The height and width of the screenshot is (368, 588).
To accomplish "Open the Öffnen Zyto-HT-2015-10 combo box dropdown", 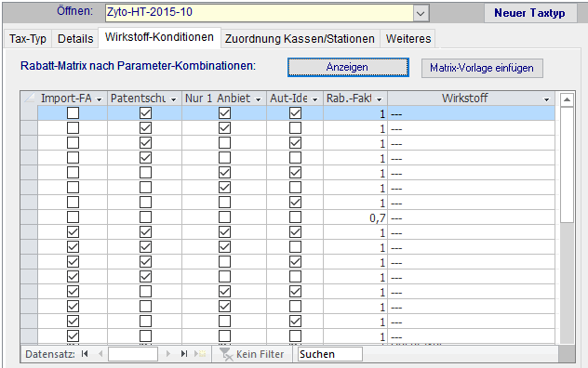I will (x=421, y=14).
